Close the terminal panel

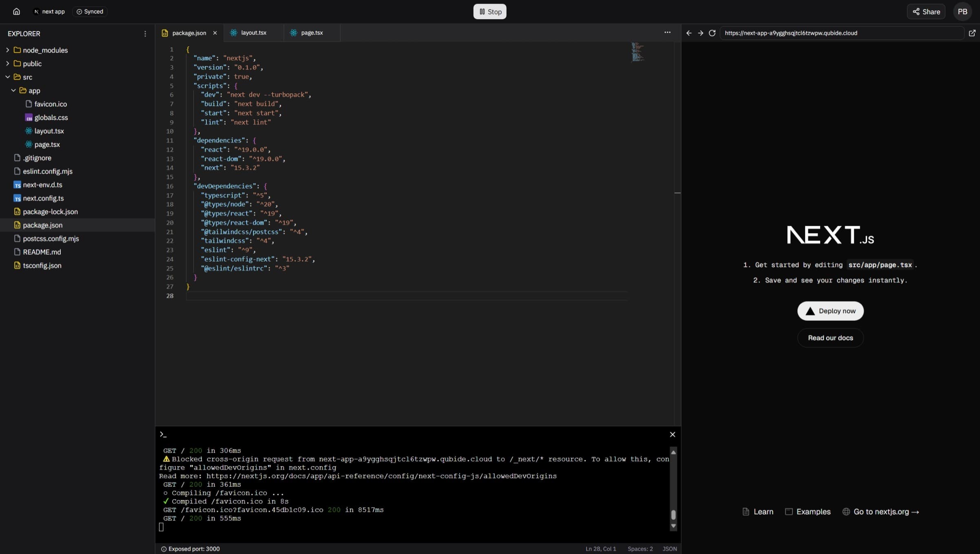(x=672, y=434)
